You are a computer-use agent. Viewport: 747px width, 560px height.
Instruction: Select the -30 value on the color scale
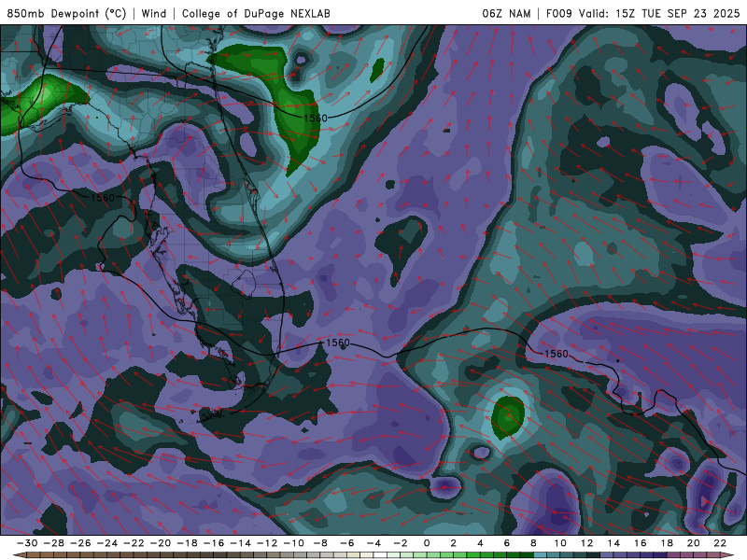click(x=27, y=543)
